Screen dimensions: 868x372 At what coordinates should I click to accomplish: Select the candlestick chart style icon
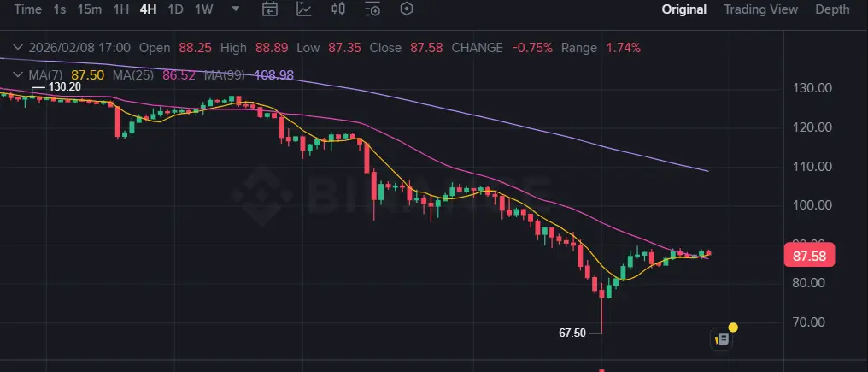coord(338,9)
